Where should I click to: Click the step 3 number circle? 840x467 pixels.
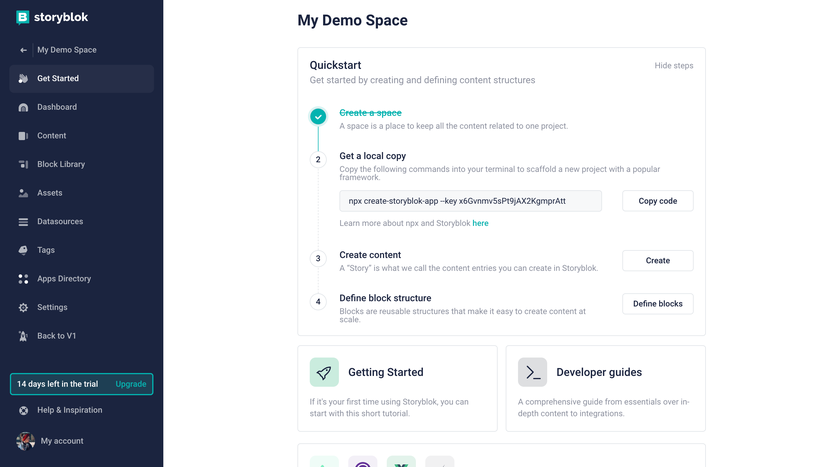click(318, 259)
